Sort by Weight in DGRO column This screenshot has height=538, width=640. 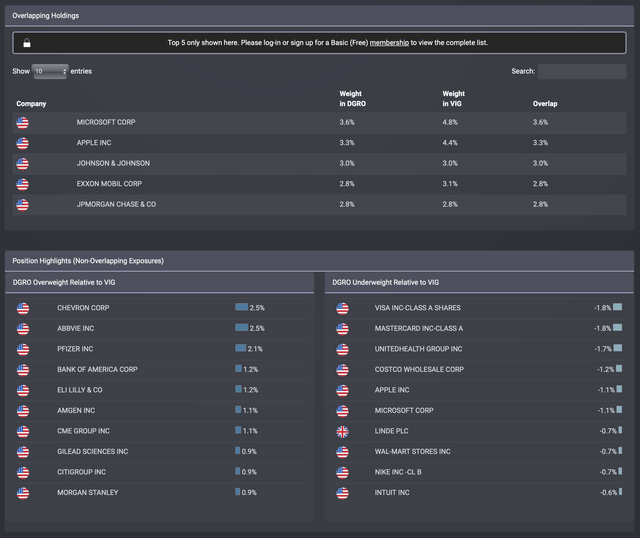point(352,99)
